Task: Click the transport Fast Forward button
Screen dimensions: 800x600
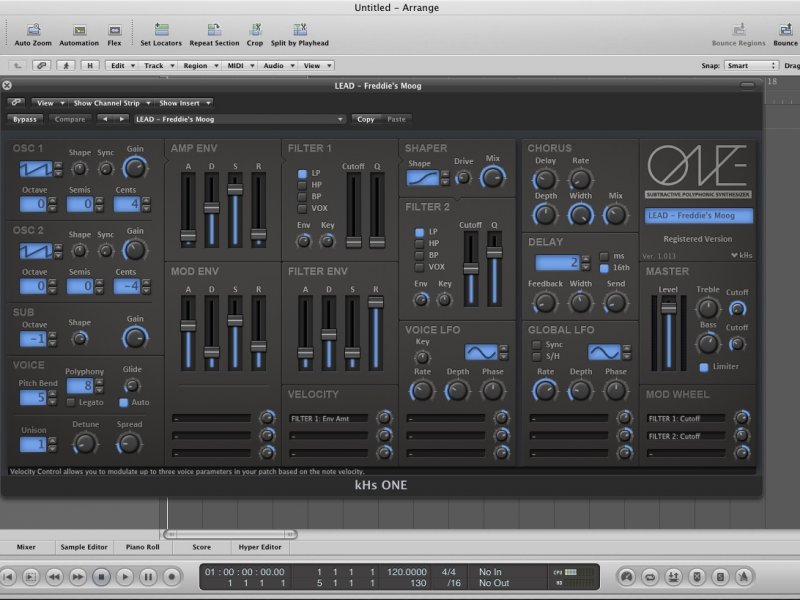Action: 78,577
